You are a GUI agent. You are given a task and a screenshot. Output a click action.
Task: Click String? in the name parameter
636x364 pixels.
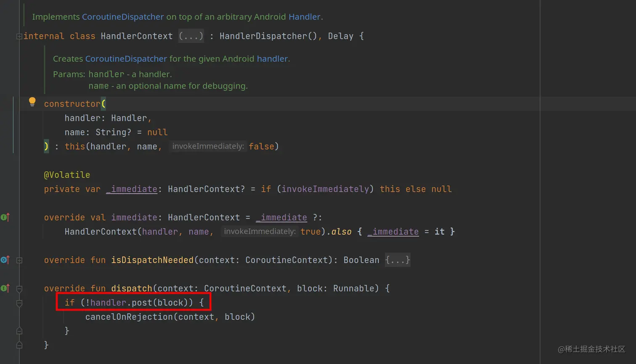pos(114,132)
